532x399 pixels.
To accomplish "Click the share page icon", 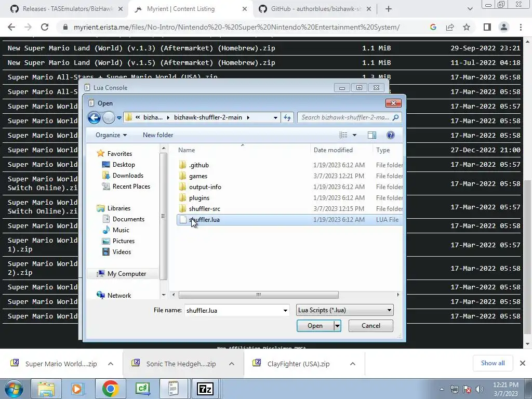I will tap(450, 27).
